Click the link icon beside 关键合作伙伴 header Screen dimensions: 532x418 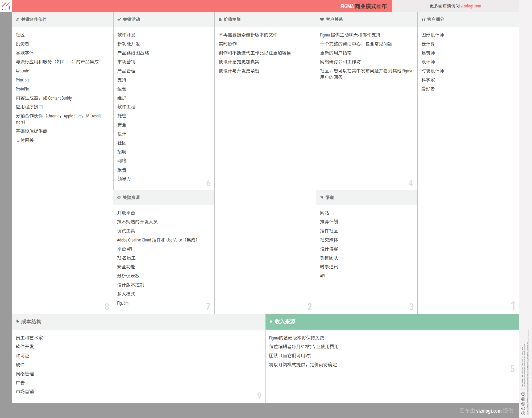tap(17, 19)
